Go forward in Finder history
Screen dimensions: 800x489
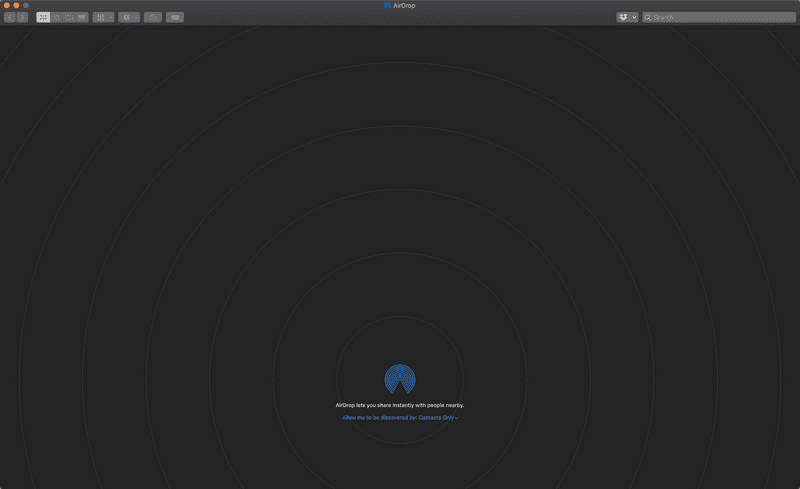click(x=22, y=17)
